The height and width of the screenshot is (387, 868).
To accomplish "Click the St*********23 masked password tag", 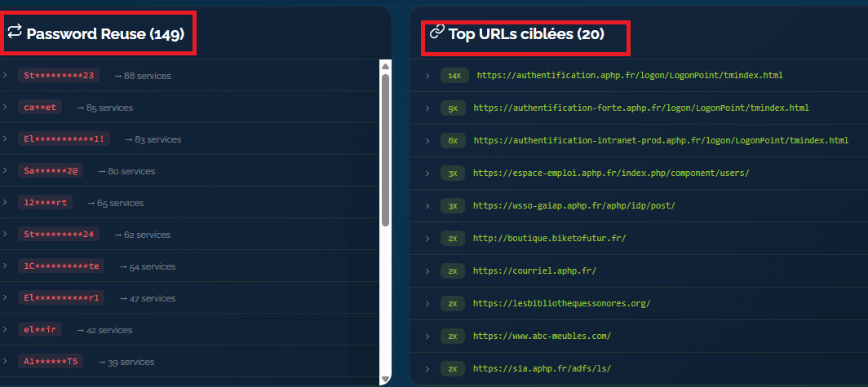I will 59,75.
